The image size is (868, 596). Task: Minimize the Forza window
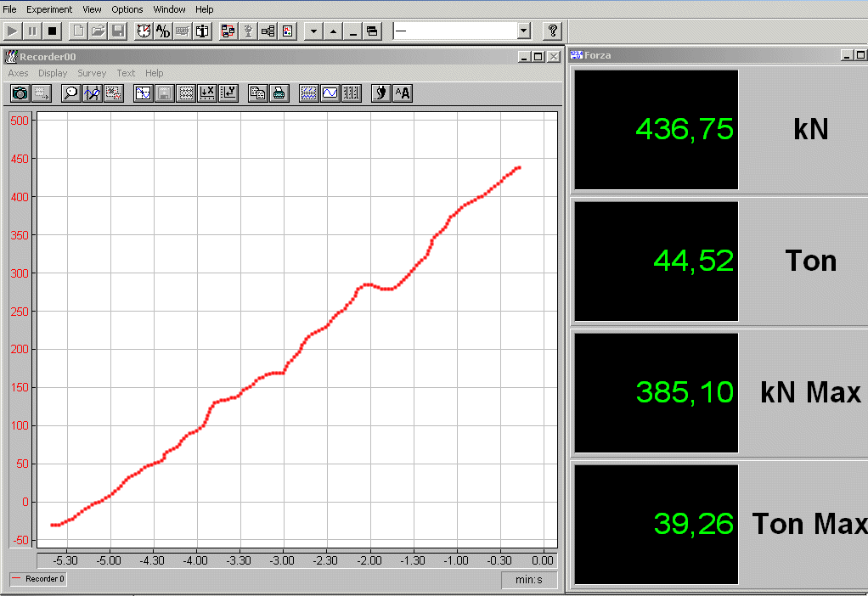point(847,55)
